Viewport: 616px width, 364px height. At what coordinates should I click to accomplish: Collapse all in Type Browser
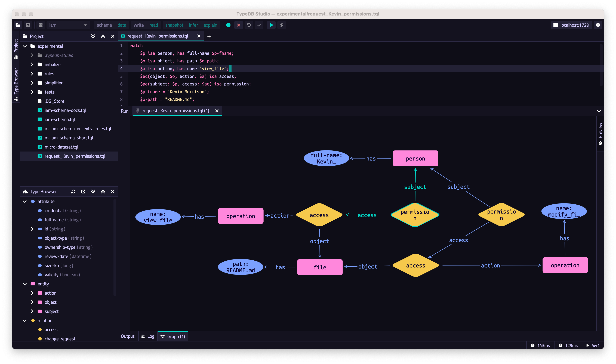(x=103, y=192)
